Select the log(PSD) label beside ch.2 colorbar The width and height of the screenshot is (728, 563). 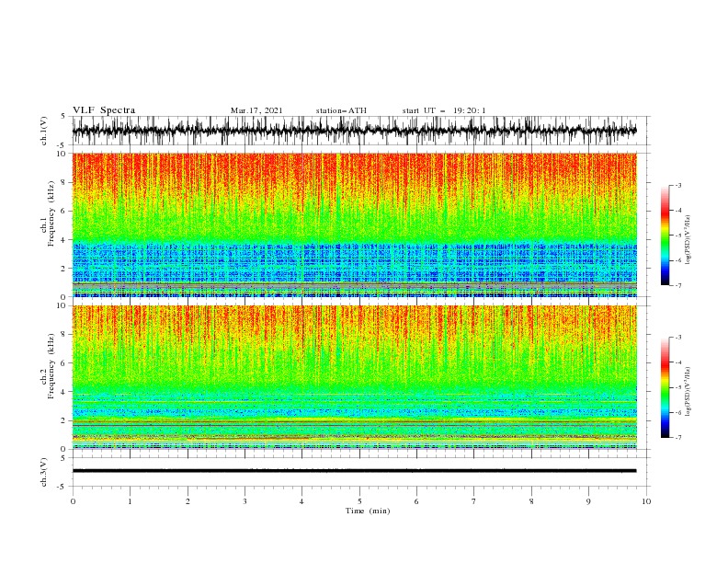tap(688, 393)
